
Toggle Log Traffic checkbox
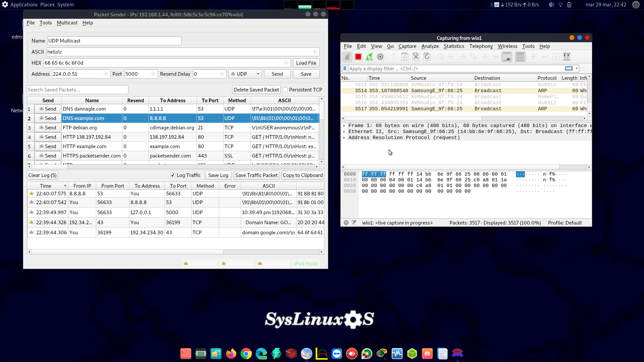click(173, 175)
